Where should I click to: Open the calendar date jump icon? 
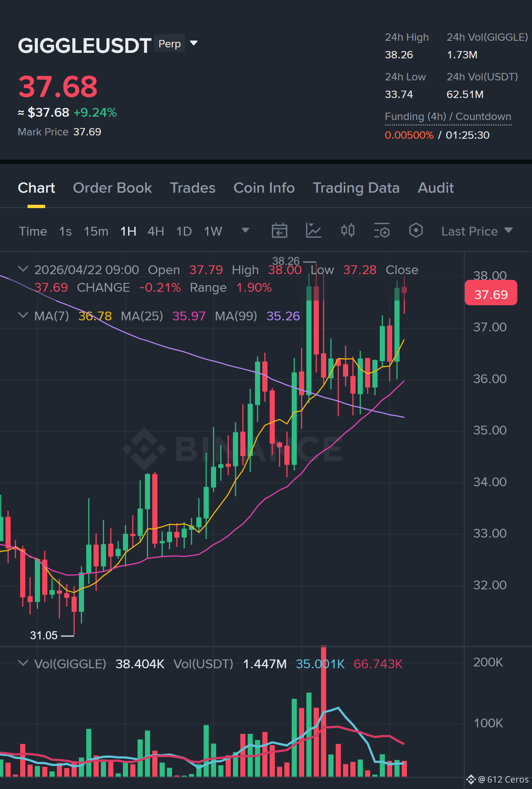(279, 231)
